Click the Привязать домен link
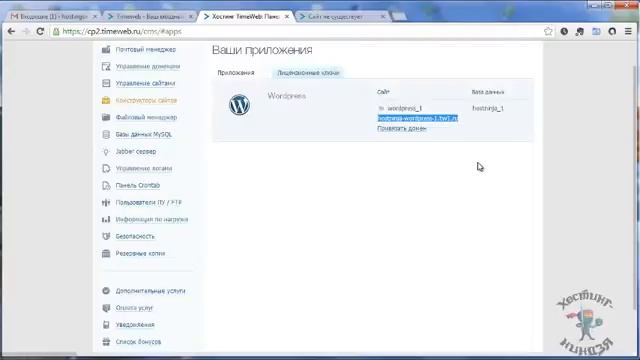This screenshot has height=360, width=640. [x=402, y=129]
